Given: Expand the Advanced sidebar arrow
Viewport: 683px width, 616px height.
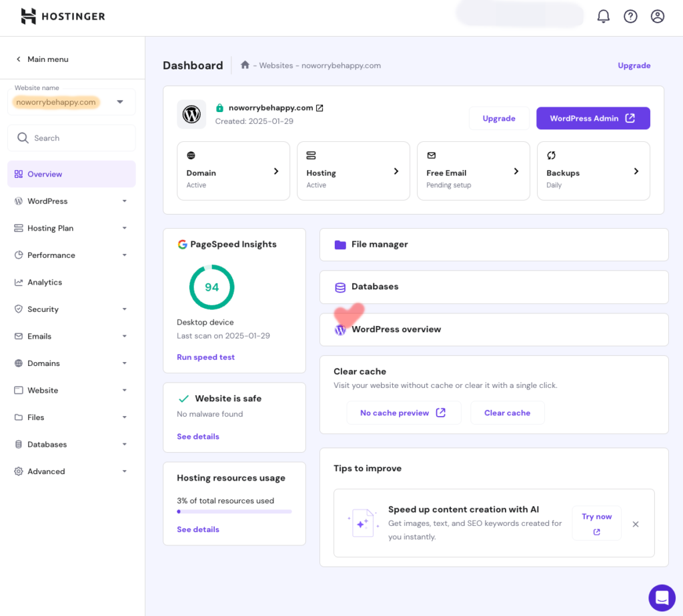Looking at the screenshot, I should (125, 471).
